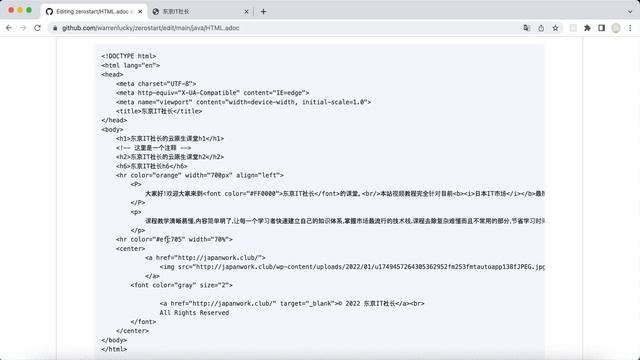Click the All Rights Reserved line
The image size is (640, 360).
coord(194,313)
